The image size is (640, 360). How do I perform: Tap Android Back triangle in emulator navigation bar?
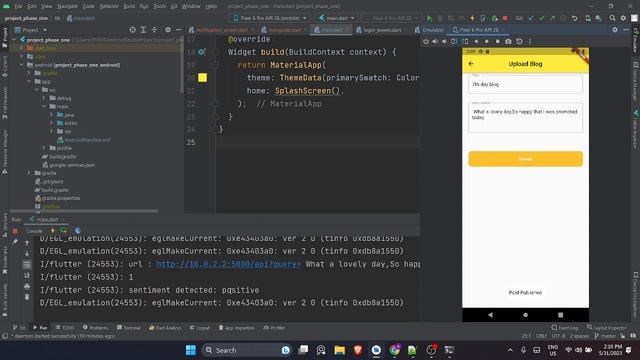pyautogui.click(x=490, y=315)
